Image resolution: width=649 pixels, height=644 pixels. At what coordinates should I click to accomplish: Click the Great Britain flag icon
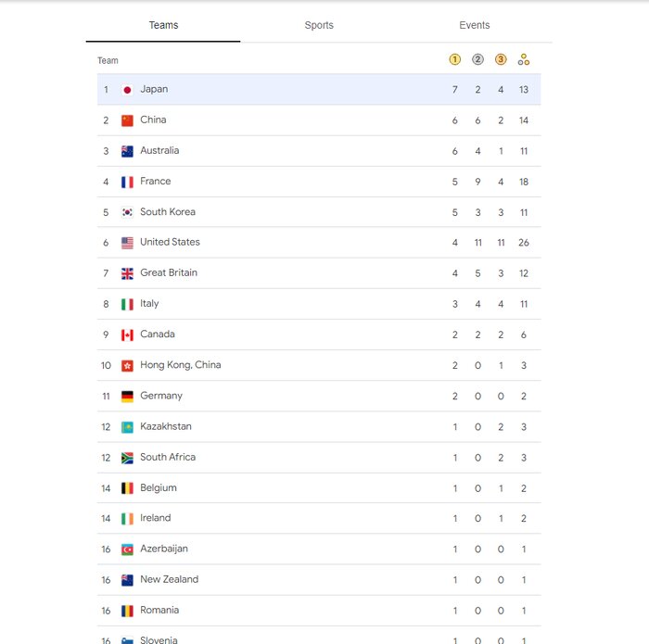pyautogui.click(x=127, y=273)
